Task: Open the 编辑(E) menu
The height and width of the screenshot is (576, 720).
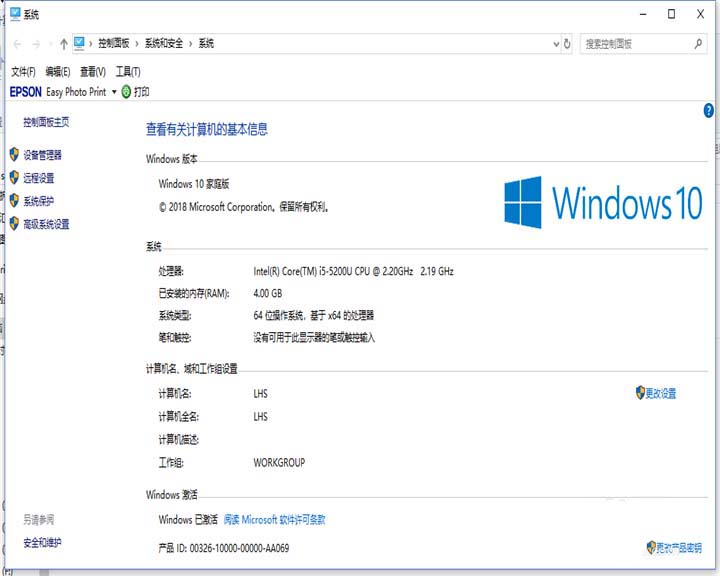Action: 58,72
